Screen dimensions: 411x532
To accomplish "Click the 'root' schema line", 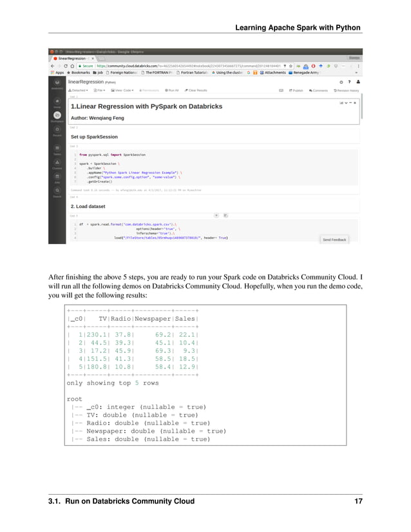I will click(x=74, y=399).
